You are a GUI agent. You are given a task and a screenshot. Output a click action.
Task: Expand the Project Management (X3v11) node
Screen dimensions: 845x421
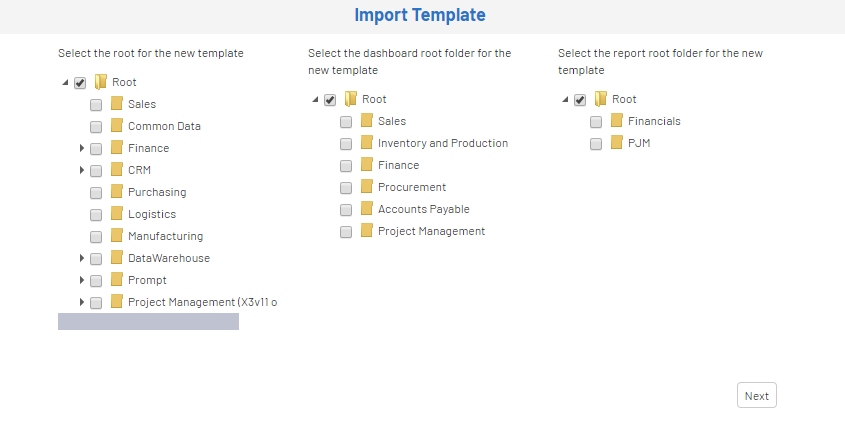point(82,302)
